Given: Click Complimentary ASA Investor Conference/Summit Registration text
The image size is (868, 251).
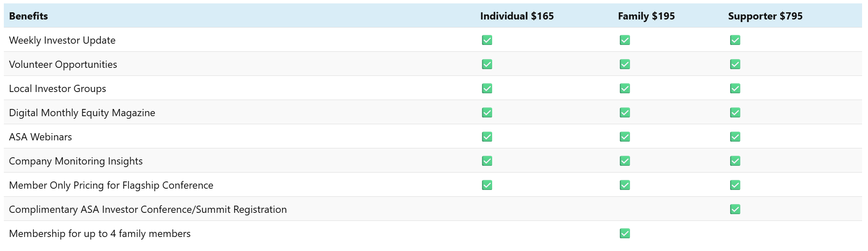Looking at the screenshot, I should click(x=148, y=209).
